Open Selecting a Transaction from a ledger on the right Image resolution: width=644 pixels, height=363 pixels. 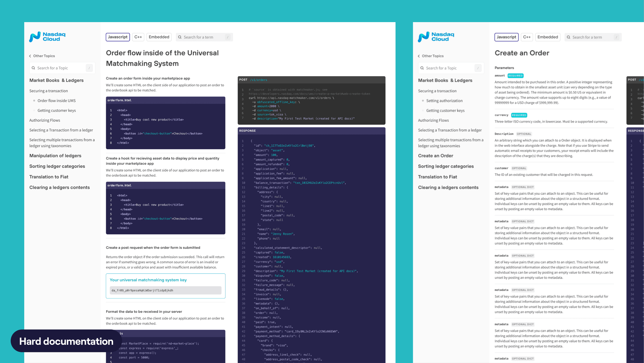(x=450, y=130)
